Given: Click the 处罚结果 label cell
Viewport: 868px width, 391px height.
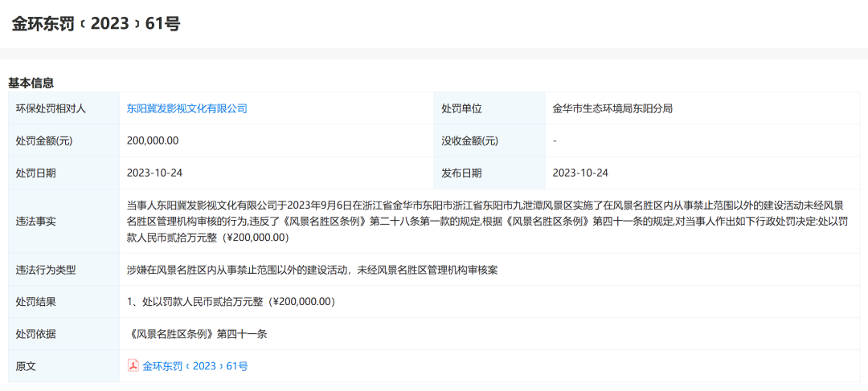Looking at the screenshot, I should tap(36, 302).
